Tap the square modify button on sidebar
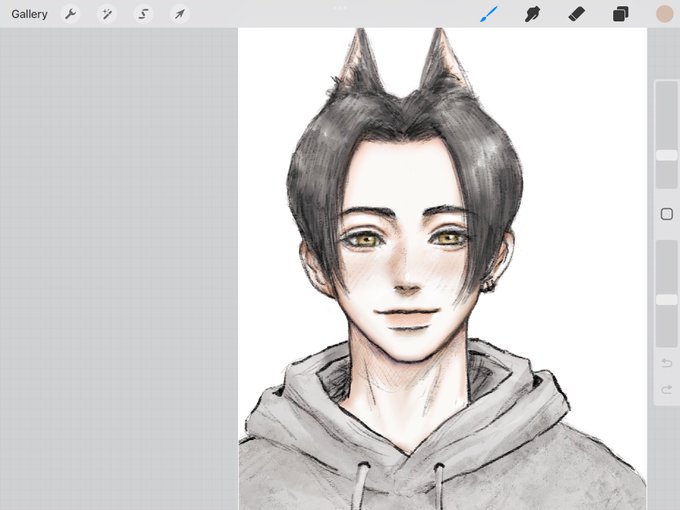Screen dimensions: 680x510 (667, 214)
